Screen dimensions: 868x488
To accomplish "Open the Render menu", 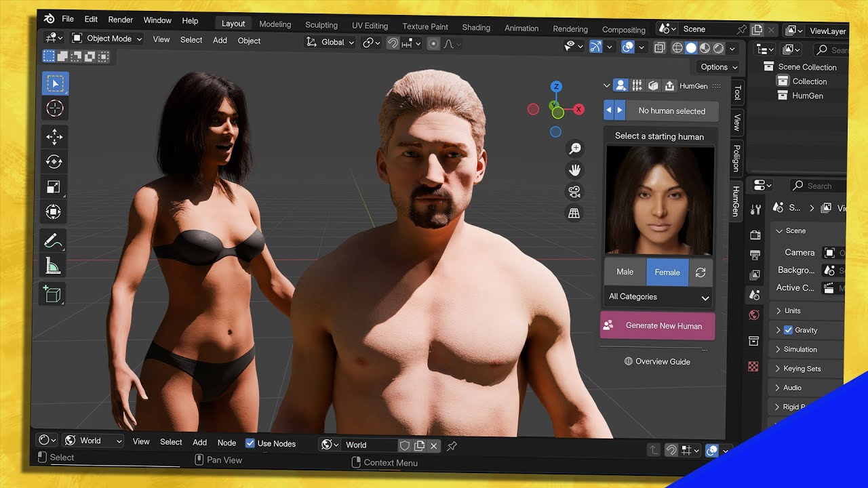I will tap(121, 20).
